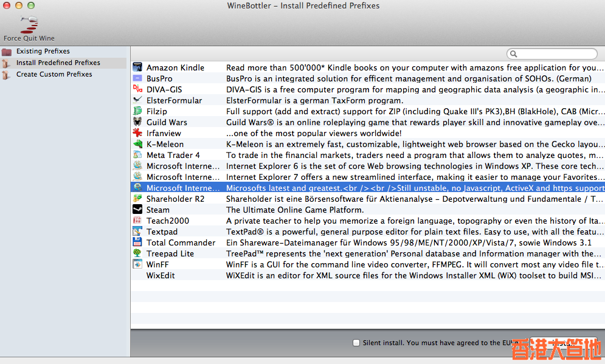605x364 pixels.
Task: Click the magnifier icon in the search box
Action: coord(514,53)
